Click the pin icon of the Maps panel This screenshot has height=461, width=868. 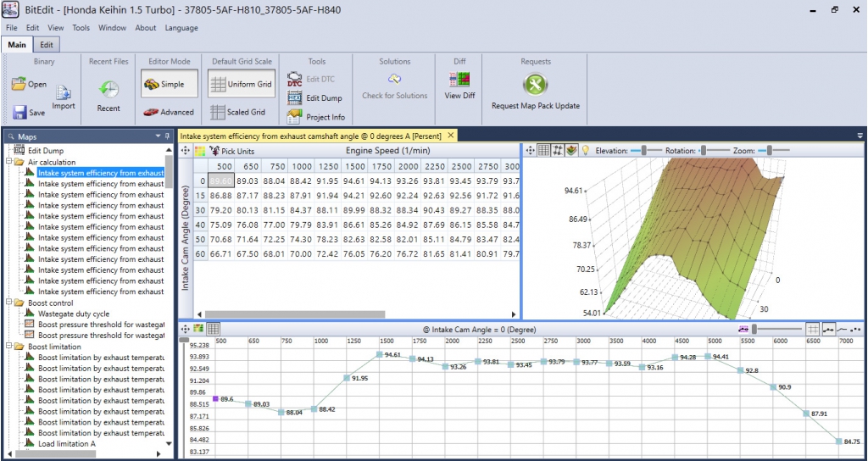pyautogui.click(x=167, y=136)
